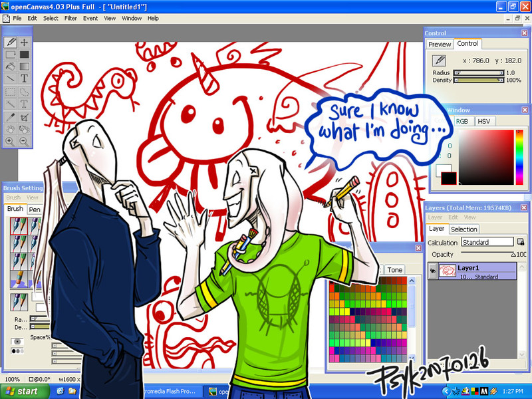Click icon right of Calculation field
The image size is (532, 399).
pos(521,241)
